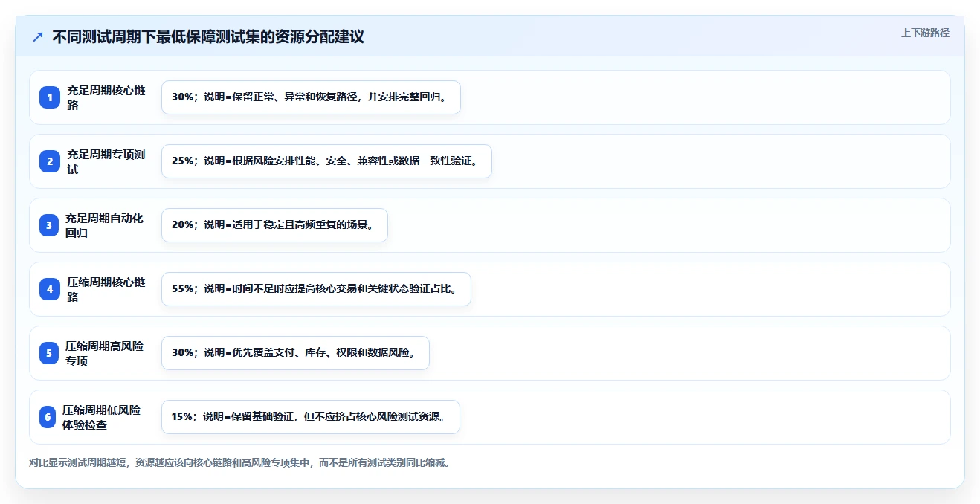Click the number 2 badge

pyautogui.click(x=49, y=161)
